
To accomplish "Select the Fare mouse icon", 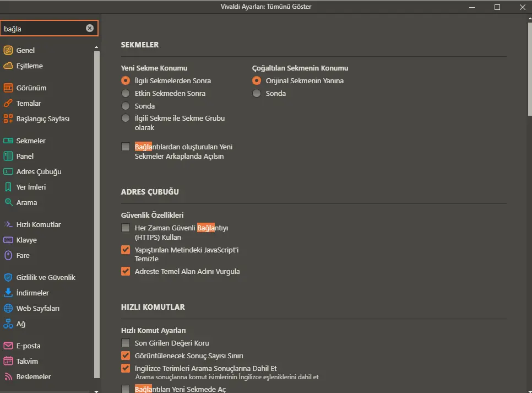I will click(8, 255).
